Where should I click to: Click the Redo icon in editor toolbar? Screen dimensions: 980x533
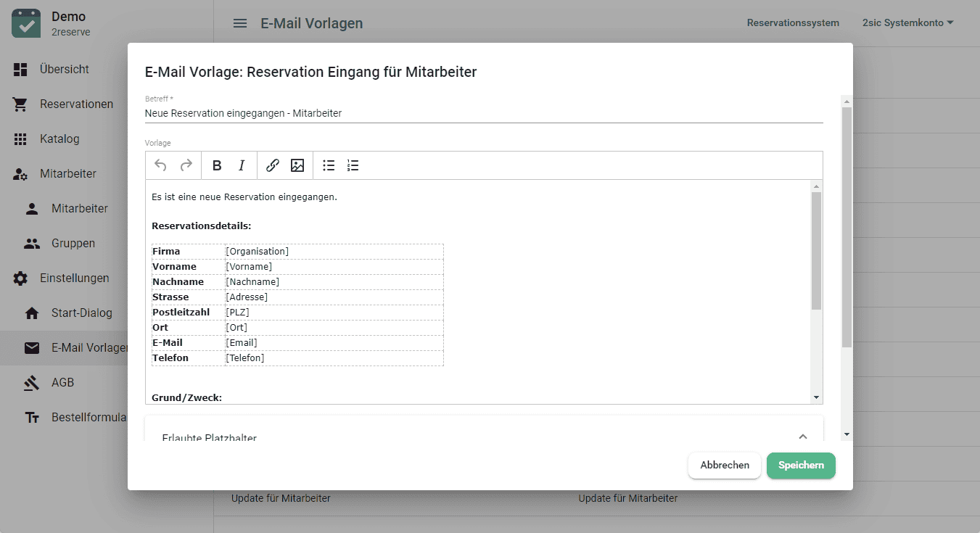pyautogui.click(x=186, y=165)
